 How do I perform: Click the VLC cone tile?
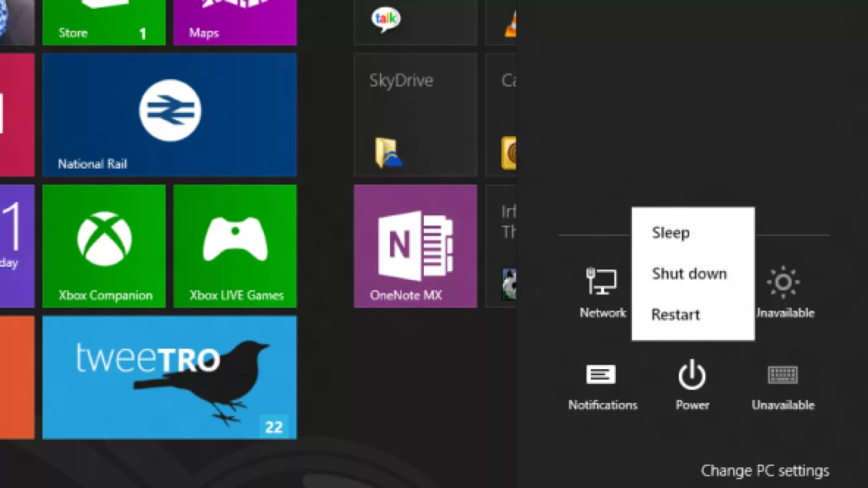tap(502, 22)
